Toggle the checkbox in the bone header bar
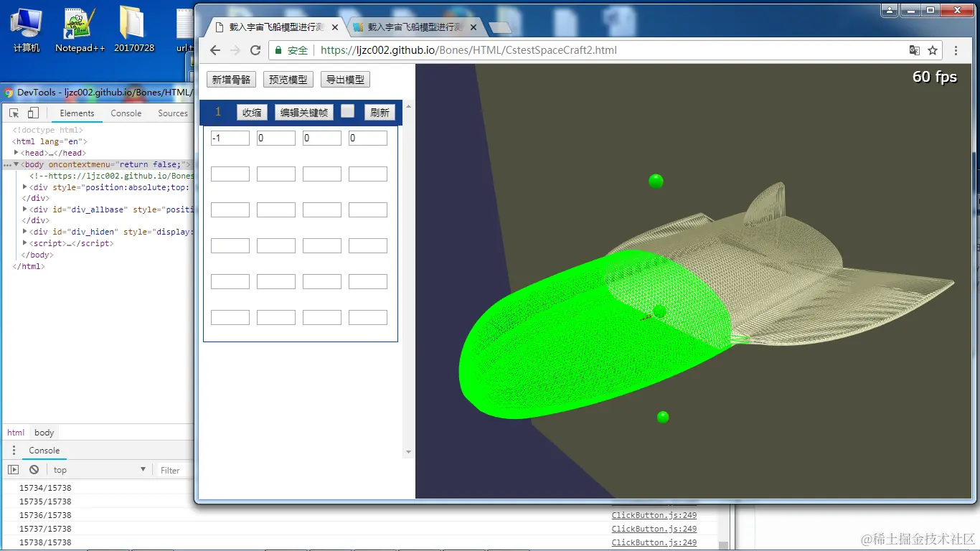This screenshot has height=551, width=980. click(x=347, y=111)
